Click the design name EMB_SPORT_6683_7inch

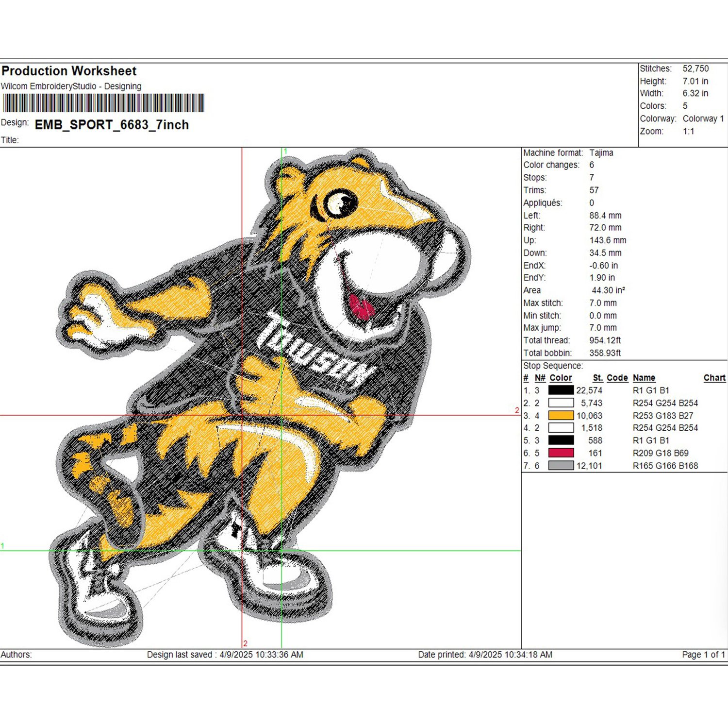[112, 125]
